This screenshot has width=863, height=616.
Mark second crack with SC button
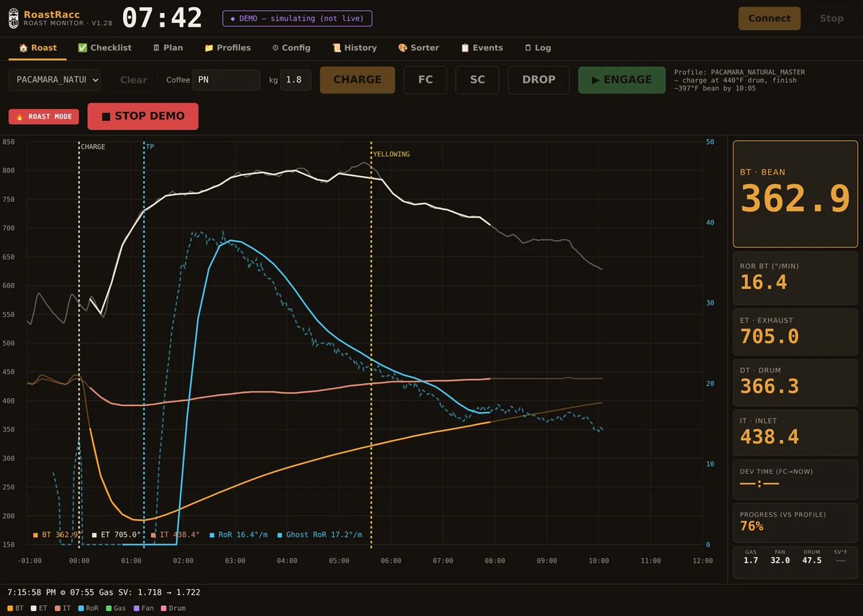[x=478, y=80]
